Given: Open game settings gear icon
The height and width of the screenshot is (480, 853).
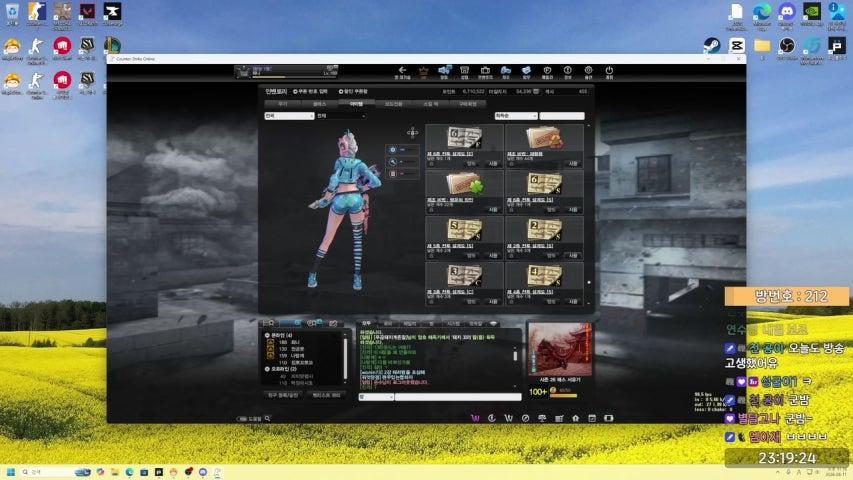Looking at the screenshot, I should pos(588,70).
